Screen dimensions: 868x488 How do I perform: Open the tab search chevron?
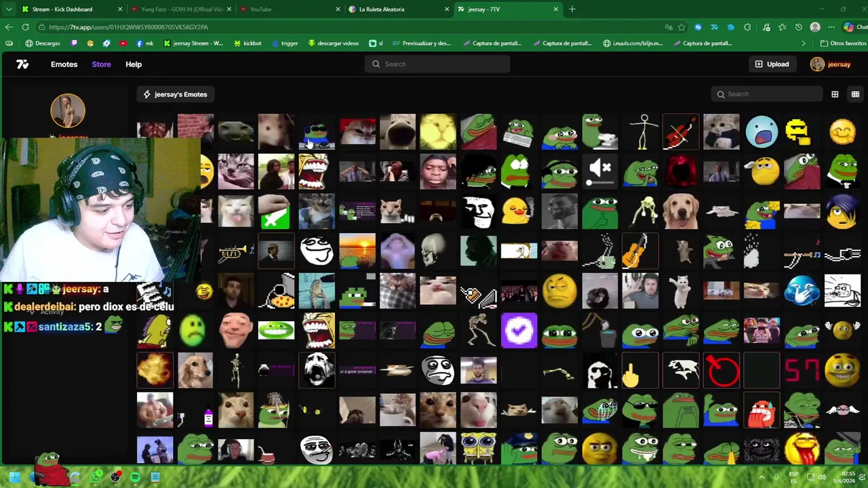pos(9,9)
